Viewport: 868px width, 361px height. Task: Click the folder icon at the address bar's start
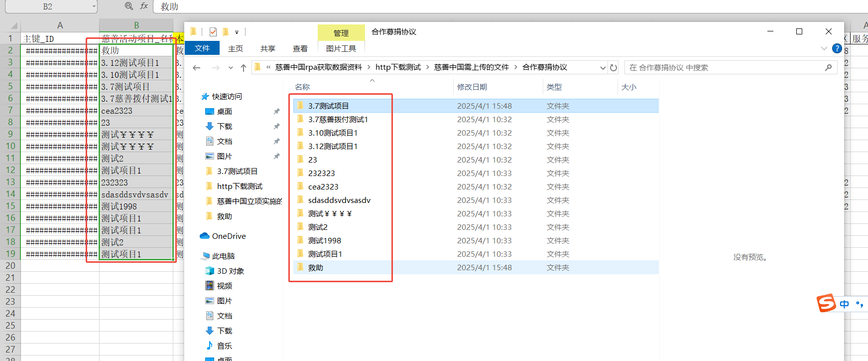257,67
